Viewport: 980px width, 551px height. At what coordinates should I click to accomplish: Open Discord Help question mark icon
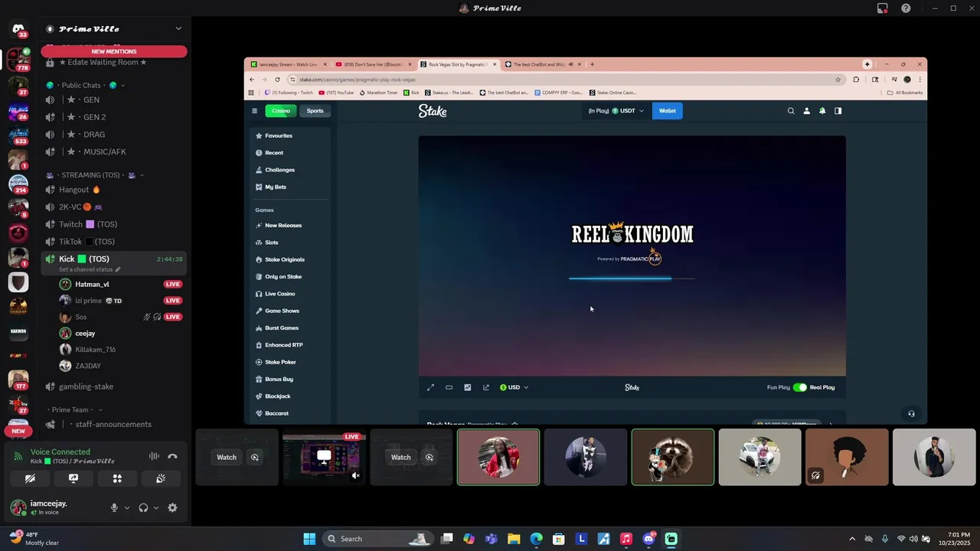(x=906, y=8)
